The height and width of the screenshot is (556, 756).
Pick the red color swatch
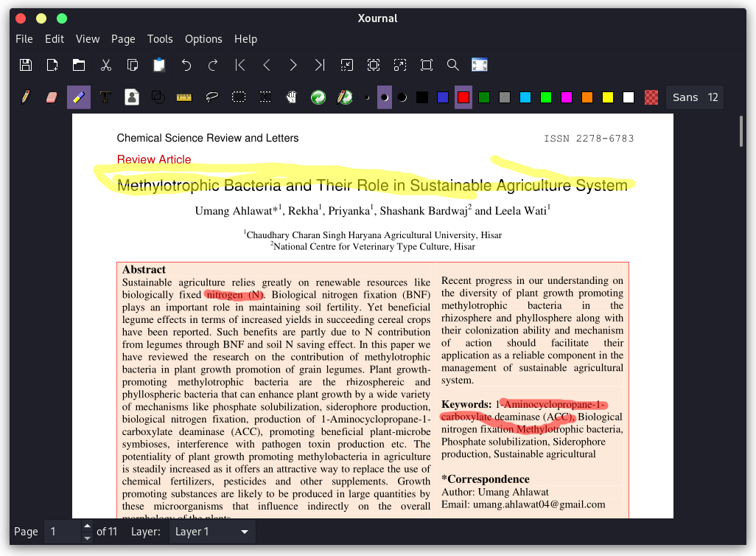(x=463, y=97)
